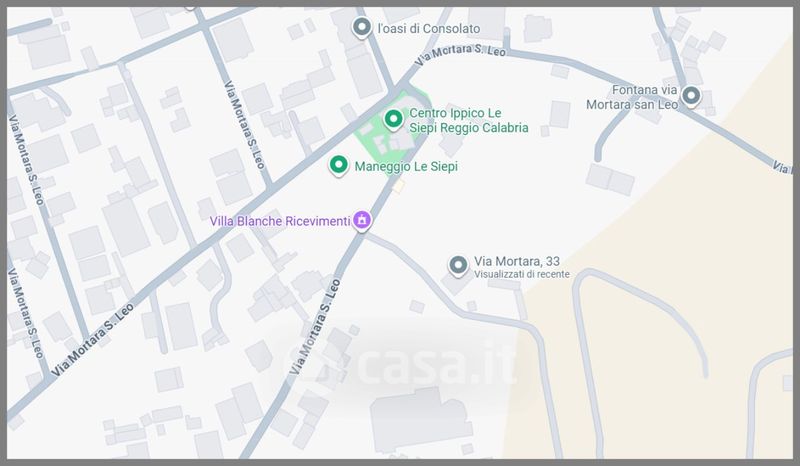Open the Villa Blanche Ricevimenti label
This screenshot has width=800, height=466.
pos(280,221)
